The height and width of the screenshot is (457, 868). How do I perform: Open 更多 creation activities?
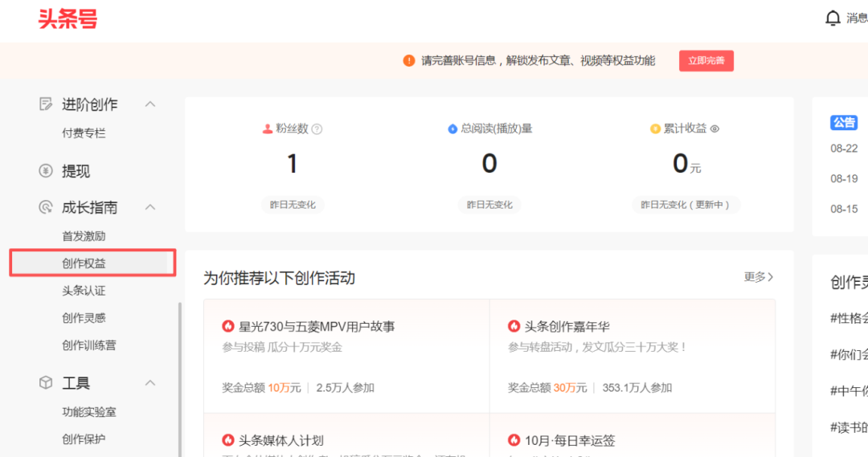[759, 276]
